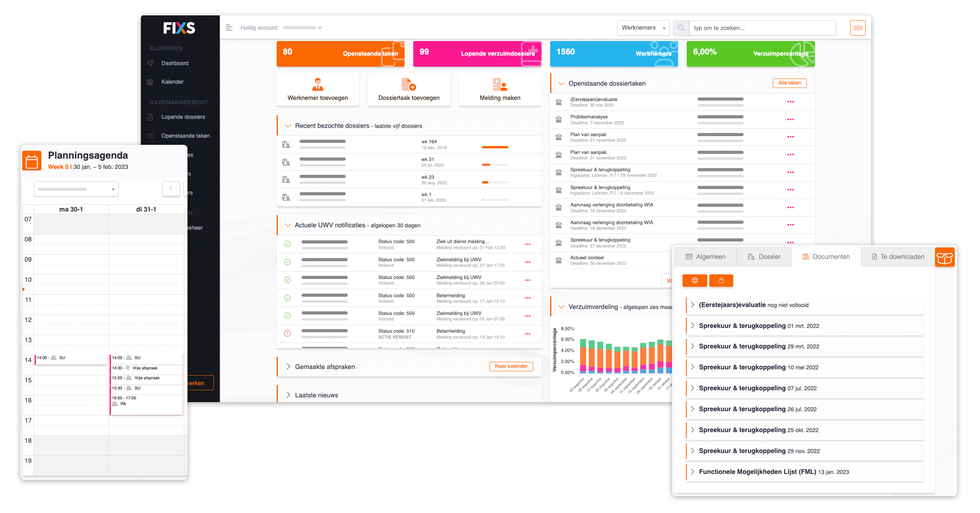Open the 1560 Werknemers tile

614,54
